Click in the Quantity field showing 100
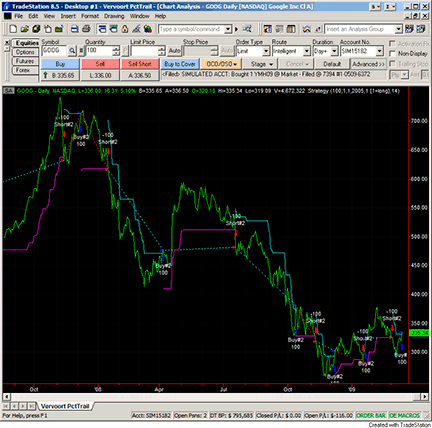This screenshot has height=428, width=432. click(99, 51)
